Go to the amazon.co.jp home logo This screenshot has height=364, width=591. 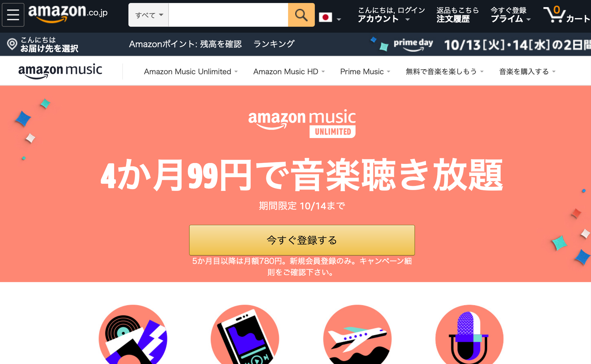[x=68, y=14]
